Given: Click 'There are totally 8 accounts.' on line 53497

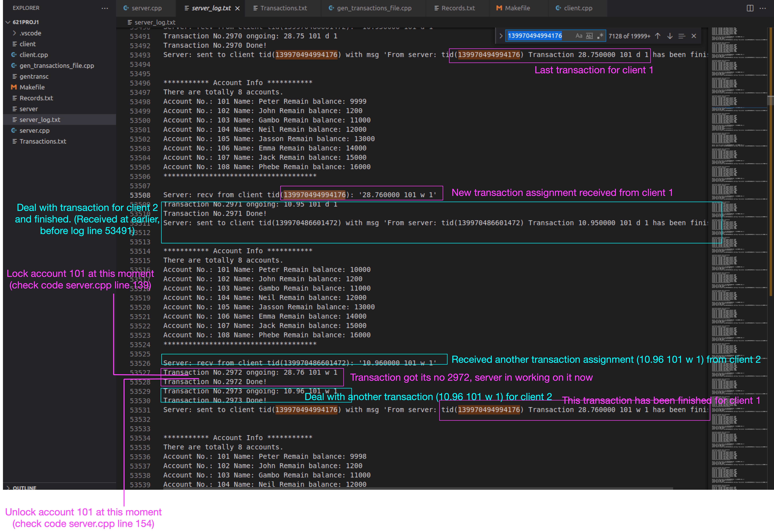Looking at the screenshot, I should (x=223, y=92).
